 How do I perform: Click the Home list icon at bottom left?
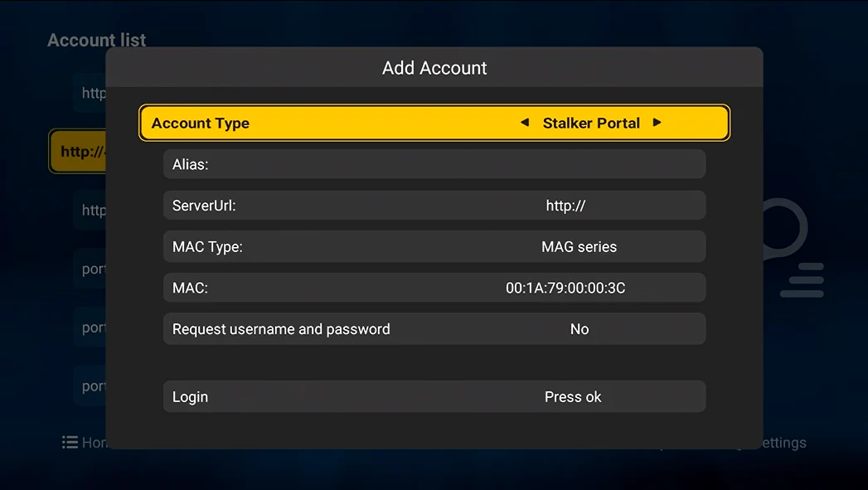click(70, 442)
